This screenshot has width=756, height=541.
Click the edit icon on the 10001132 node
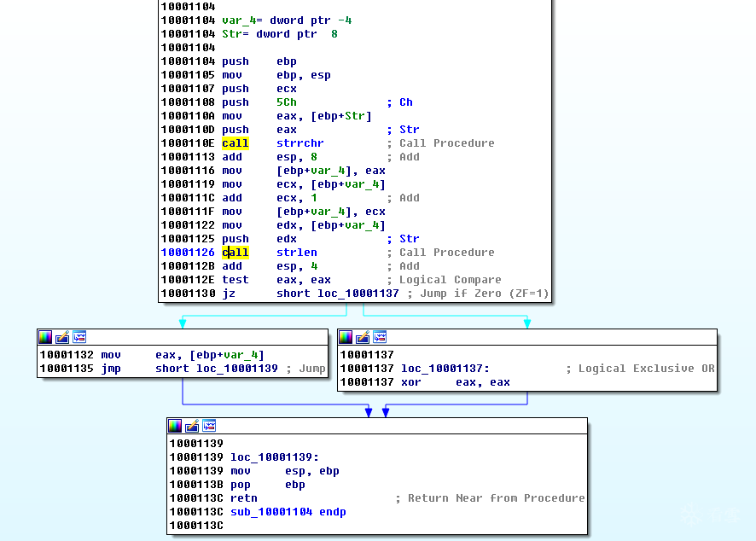click(62, 337)
